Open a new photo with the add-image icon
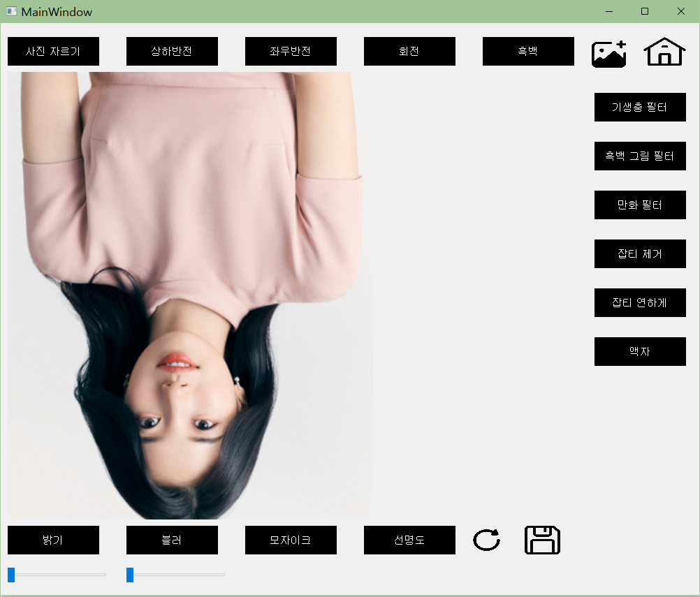Image resolution: width=700 pixels, height=597 pixels. click(x=608, y=52)
